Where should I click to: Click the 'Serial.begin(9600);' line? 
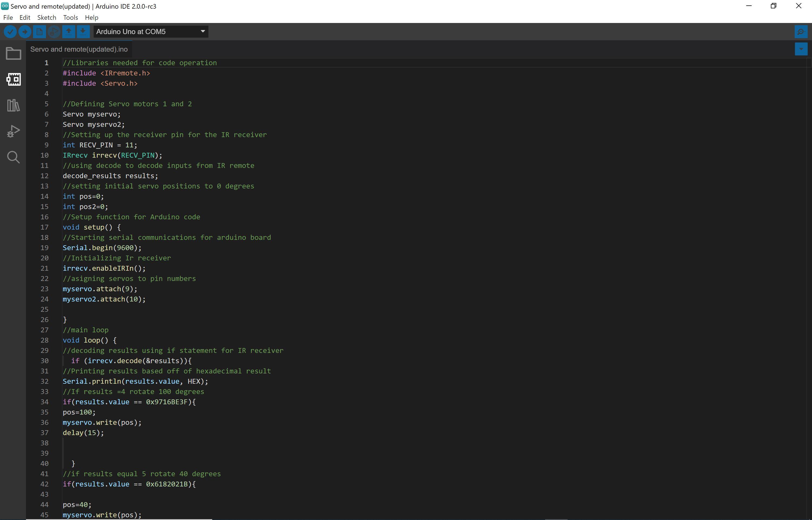[x=102, y=248]
